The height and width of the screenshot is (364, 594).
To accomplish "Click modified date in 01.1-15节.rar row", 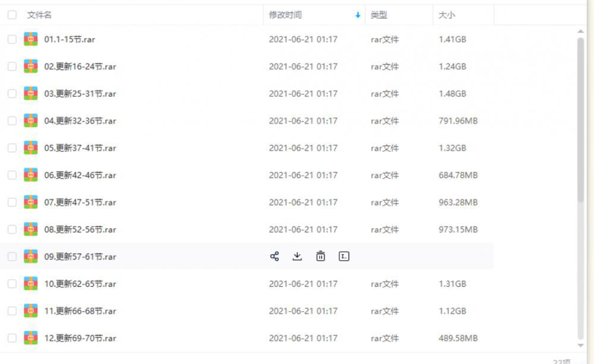I will pyautogui.click(x=303, y=39).
